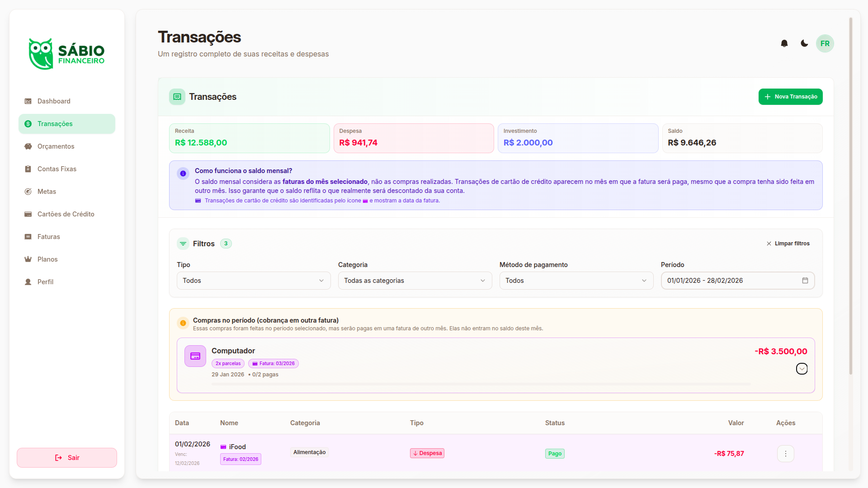Expand the Computador purchase details chevron
Screen dimensions: 868x488
pos(802,369)
